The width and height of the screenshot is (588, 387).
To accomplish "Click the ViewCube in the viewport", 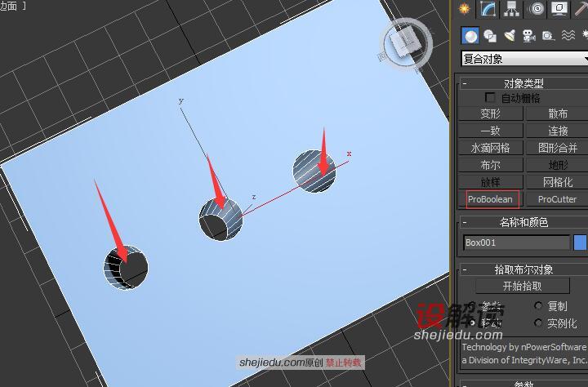I will click(406, 42).
